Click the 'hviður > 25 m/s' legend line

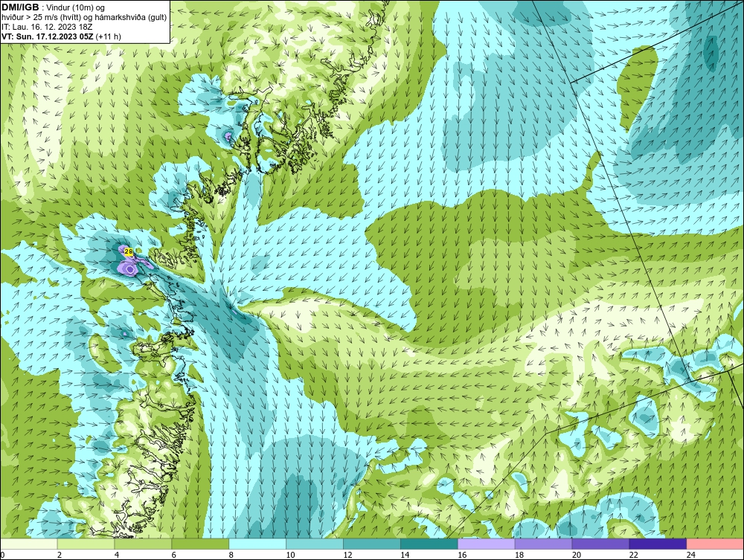(84, 17)
